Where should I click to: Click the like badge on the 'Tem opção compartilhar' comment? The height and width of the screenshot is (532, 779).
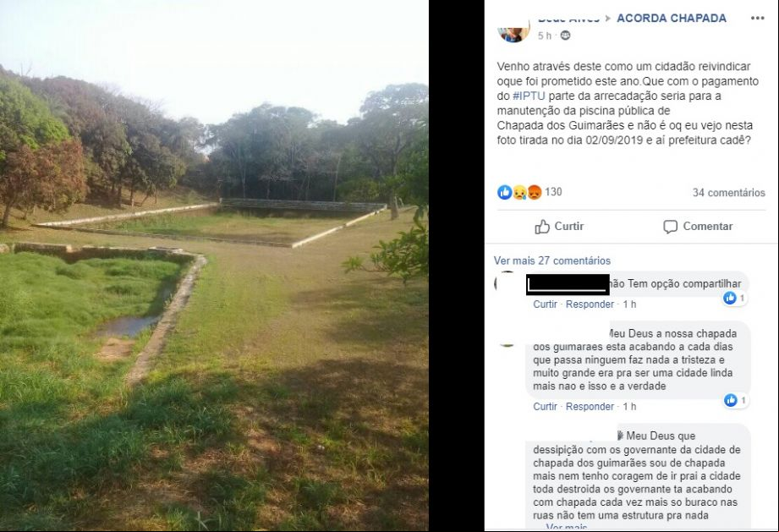click(734, 298)
